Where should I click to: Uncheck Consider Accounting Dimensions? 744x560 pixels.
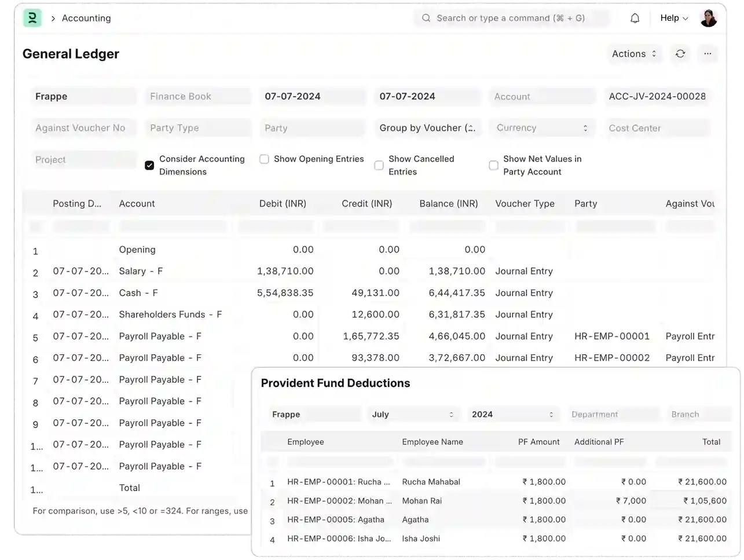[x=149, y=165]
